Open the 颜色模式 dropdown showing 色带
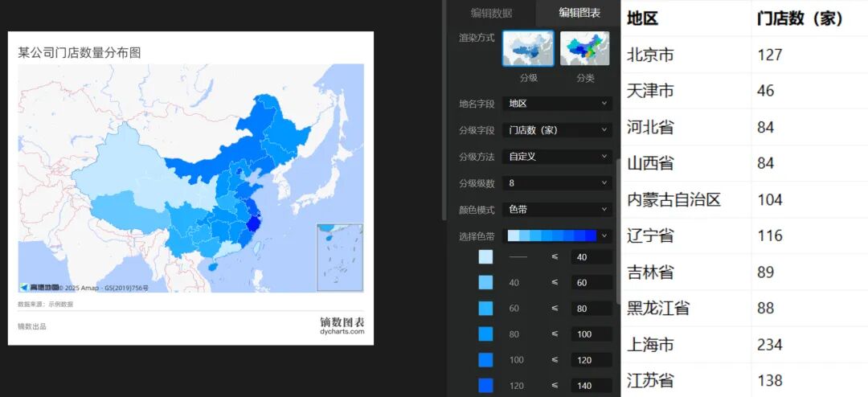Image resolution: width=868 pixels, height=397 pixels. 558,210
